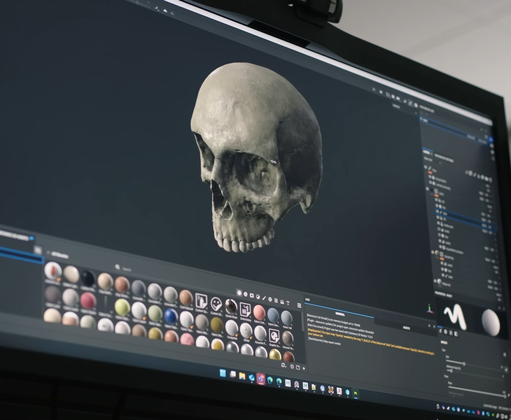Open the Windows Start menu
Screen dimensions: 511x420
(x=223, y=374)
